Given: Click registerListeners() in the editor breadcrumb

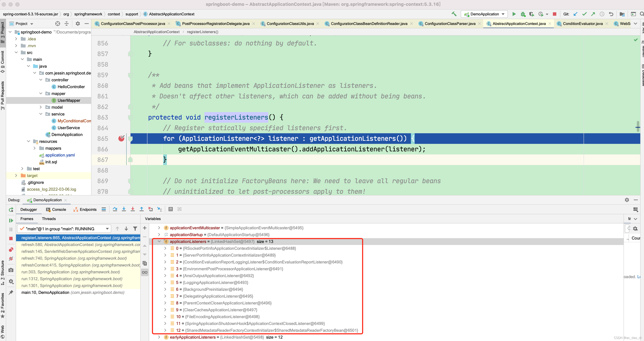Looking at the screenshot, I should coord(203,32).
